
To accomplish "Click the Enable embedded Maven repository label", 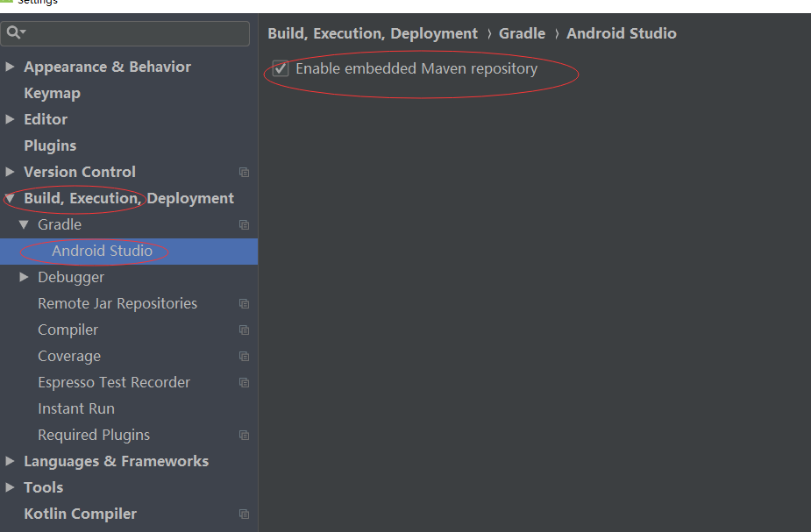I will tap(416, 68).
